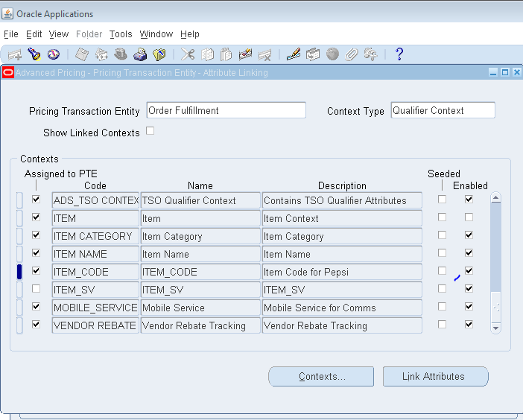Click the Java icon beside Oracle Applications title
Screen dimensions: 523x420
click(7, 14)
